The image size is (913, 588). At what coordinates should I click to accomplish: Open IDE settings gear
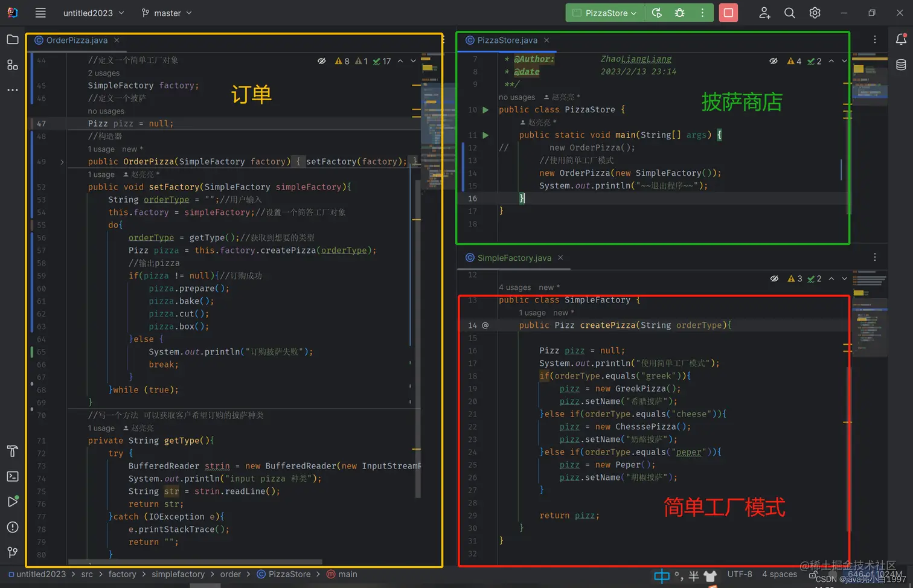[815, 13]
